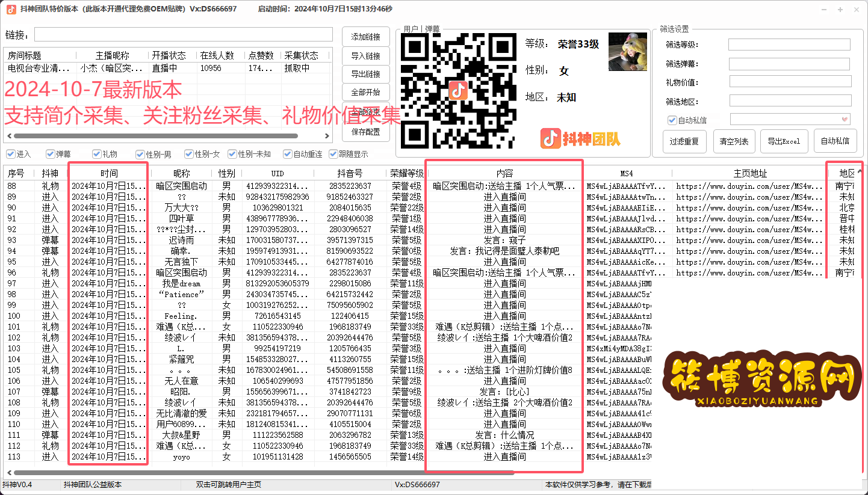Start all rooms with 全部开始
The height and width of the screenshot is (495, 868).
[x=365, y=93]
